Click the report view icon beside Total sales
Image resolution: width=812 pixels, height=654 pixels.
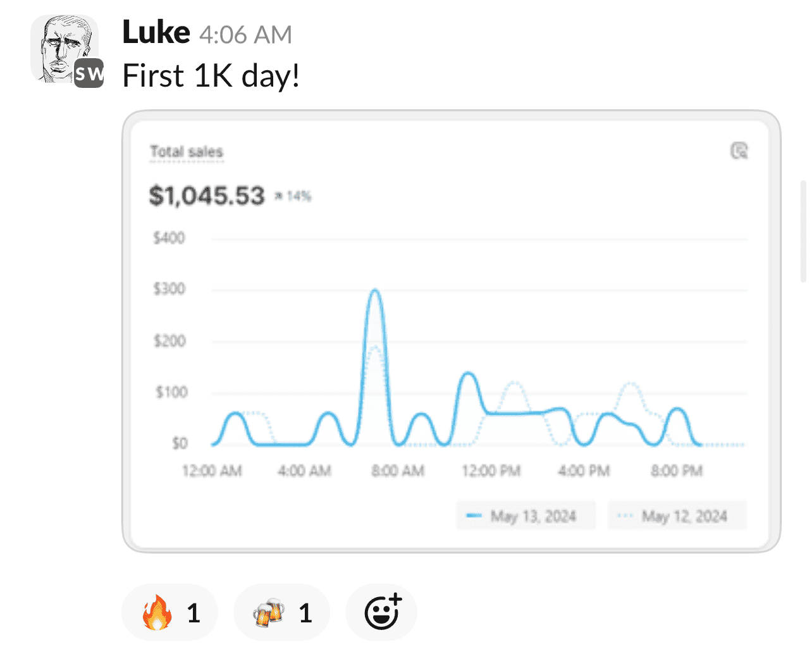point(739,151)
